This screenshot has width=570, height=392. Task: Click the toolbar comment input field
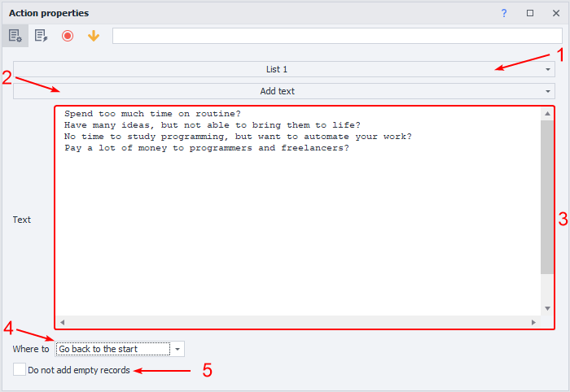[x=336, y=36]
